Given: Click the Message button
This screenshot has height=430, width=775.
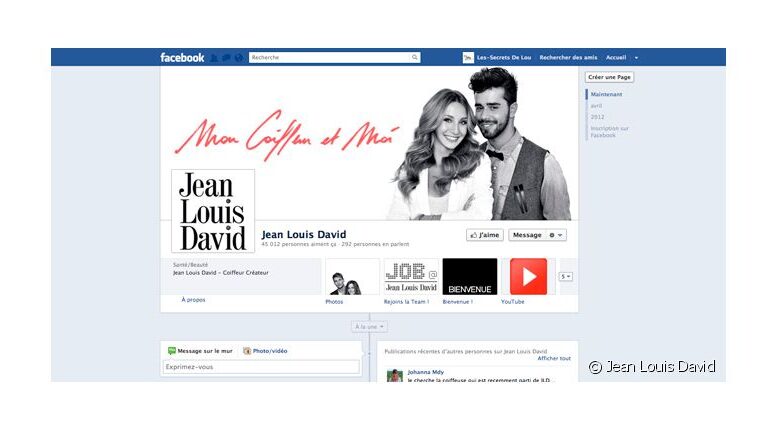Looking at the screenshot, I should 527,235.
